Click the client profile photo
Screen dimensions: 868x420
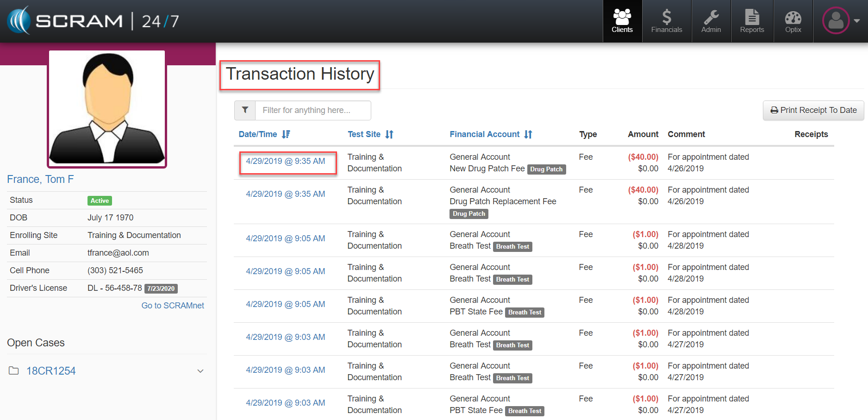[107, 109]
